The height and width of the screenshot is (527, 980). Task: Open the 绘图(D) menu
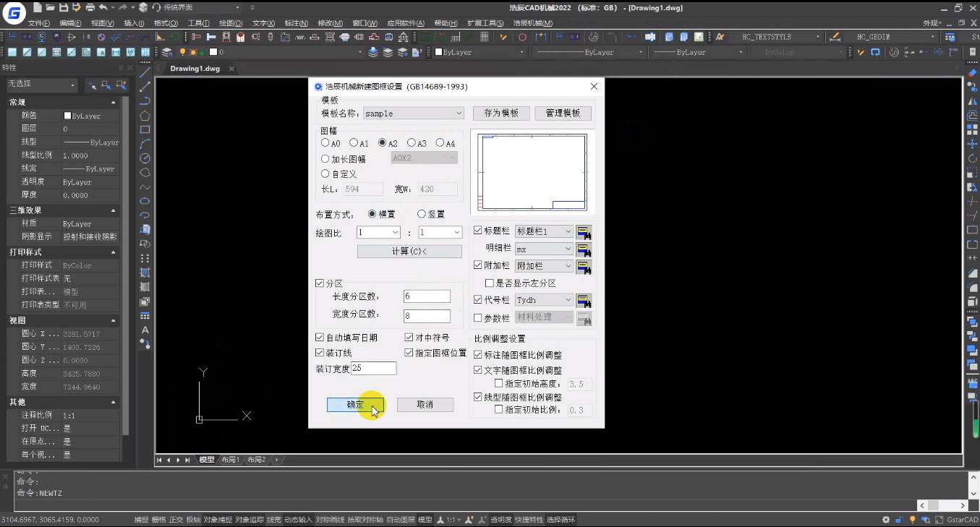[x=231, y=23]
